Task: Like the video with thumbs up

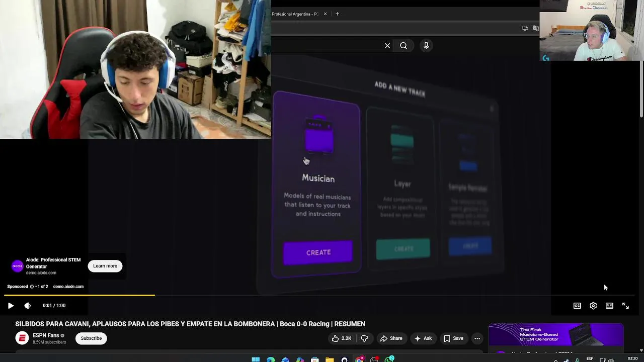Action: pos(341,338)
